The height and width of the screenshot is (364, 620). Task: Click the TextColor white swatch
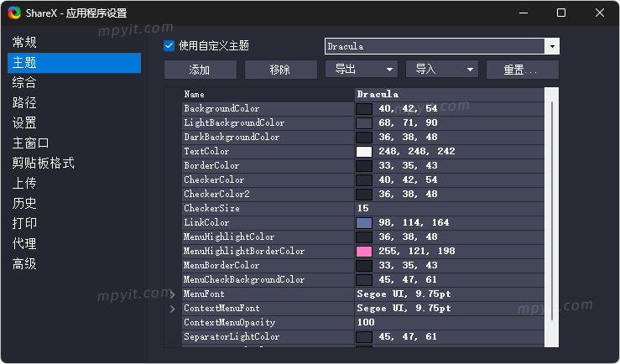pos(364,151)
